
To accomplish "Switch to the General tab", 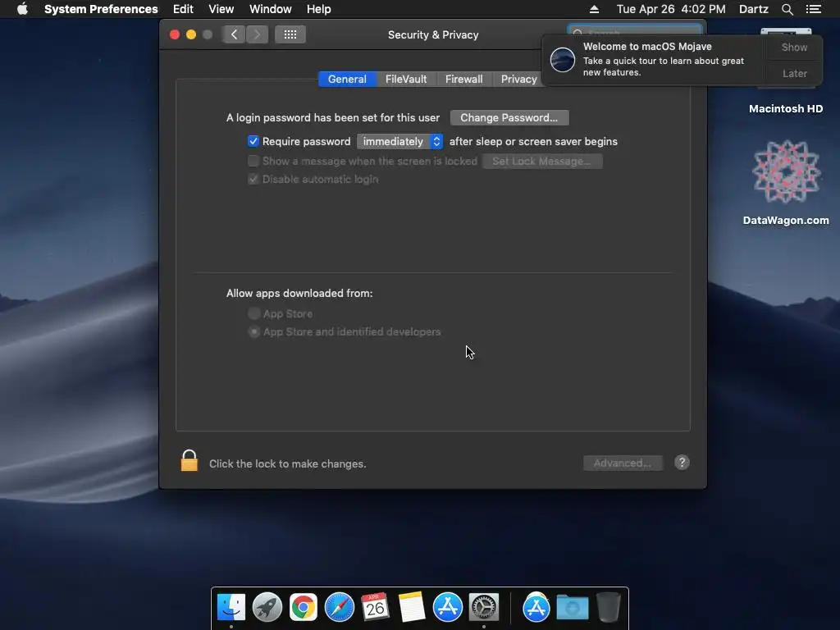I will click(x=347, y=80).
